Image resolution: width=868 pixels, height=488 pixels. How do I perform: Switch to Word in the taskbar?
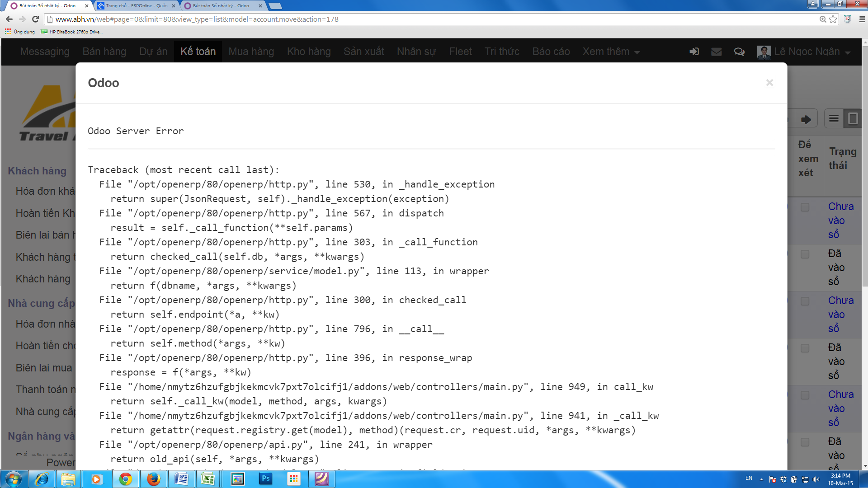[x=181, y=479]
